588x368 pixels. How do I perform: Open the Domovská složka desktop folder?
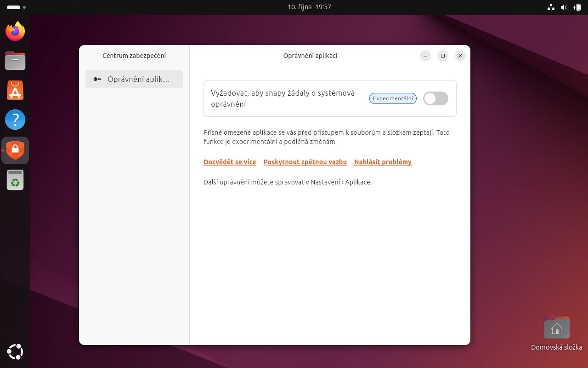pos(556,333)
